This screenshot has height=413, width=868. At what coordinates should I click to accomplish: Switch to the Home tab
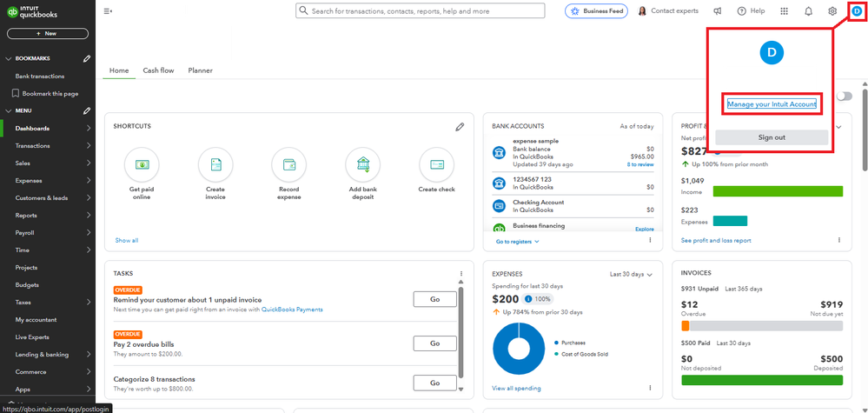click(119, 71)
